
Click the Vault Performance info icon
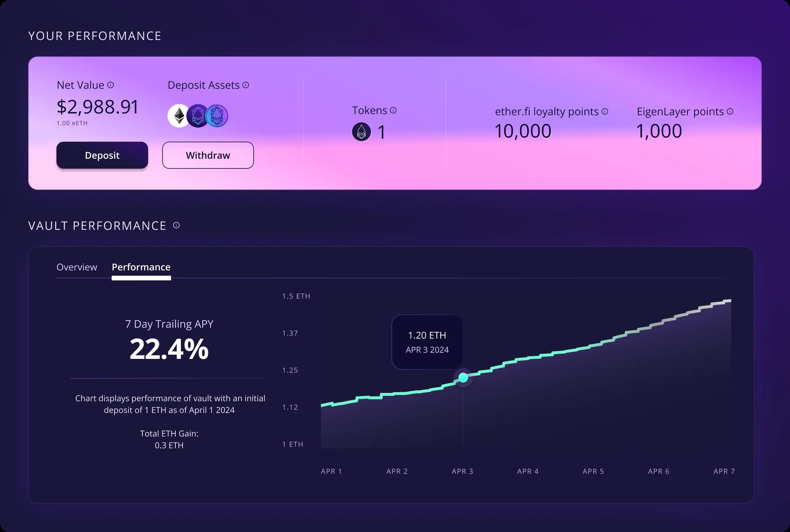[x=176, y=225]
